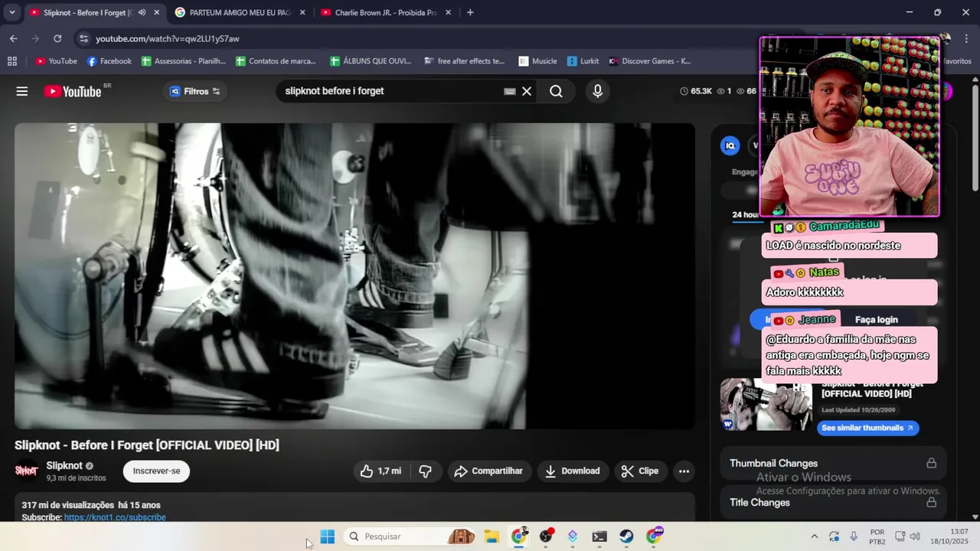Focus the YouTube search input field
This screenshot has width=980, height=551.
coord(390,91)
